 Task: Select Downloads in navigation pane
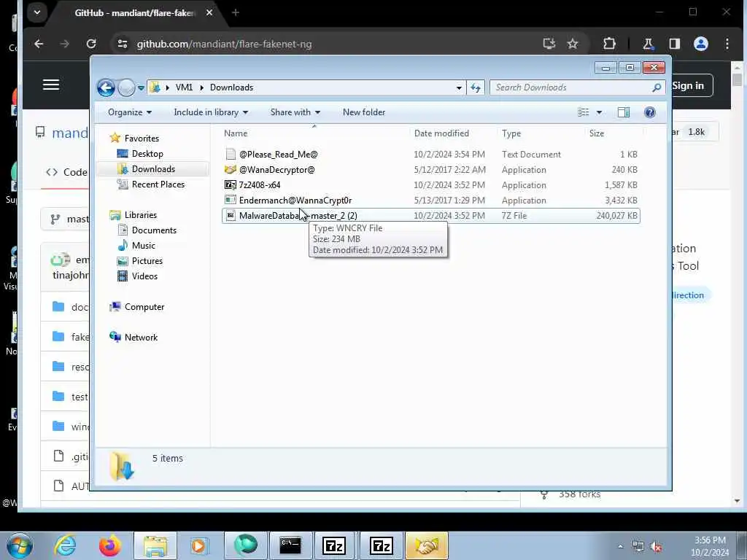[x=153, y=169]
